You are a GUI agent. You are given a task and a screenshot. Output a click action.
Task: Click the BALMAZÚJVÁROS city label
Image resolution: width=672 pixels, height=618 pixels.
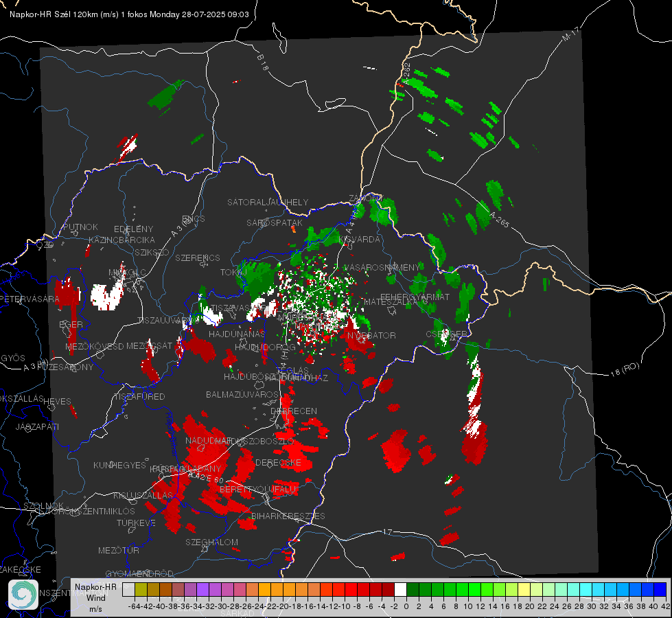(x=242, y=394)
